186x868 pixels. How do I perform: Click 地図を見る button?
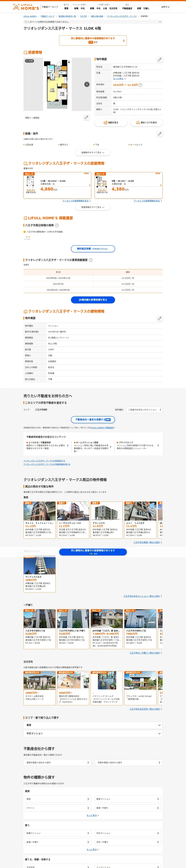click(111, 123)
